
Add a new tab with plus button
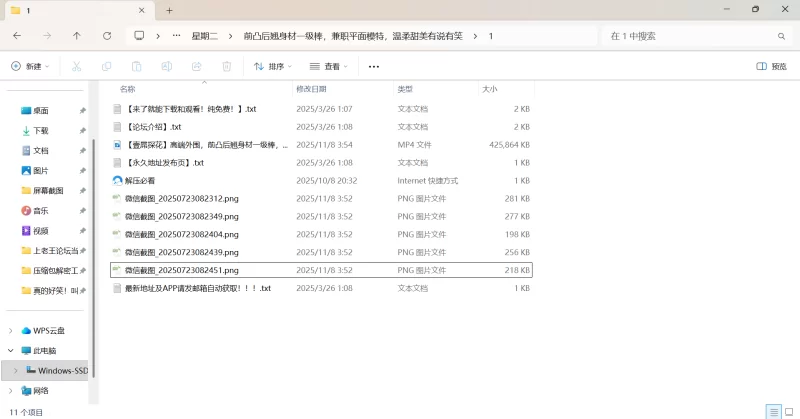[x=169, y=10]
